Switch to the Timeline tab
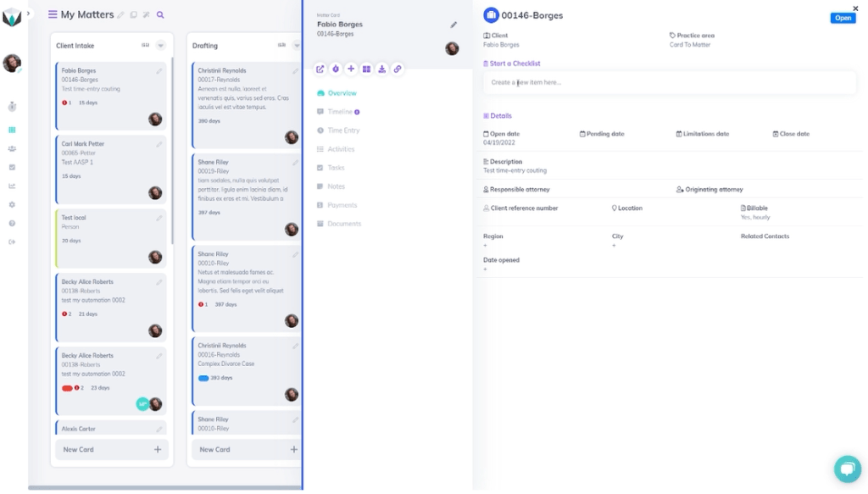 pos(340,112)
